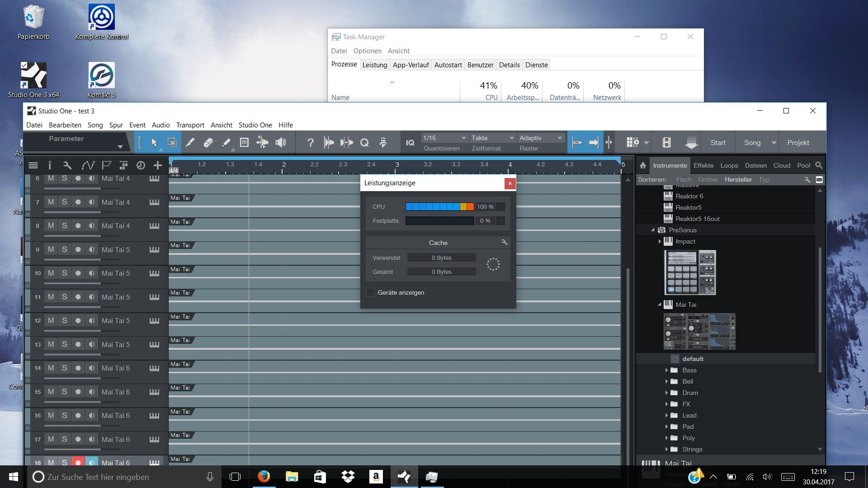This screenshot has width=868, height=488.
Task: Select the Bend tool
Action: pos(262,143)
